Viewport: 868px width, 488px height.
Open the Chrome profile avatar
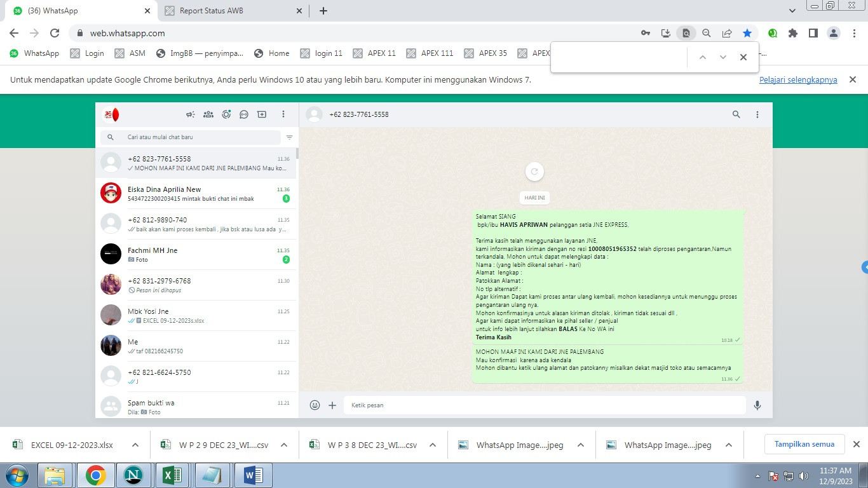[834, 33]
